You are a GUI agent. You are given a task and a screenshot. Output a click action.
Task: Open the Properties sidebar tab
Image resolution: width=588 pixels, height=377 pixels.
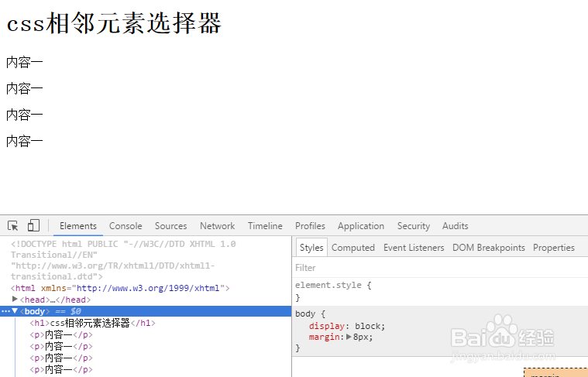click(553, 248)
